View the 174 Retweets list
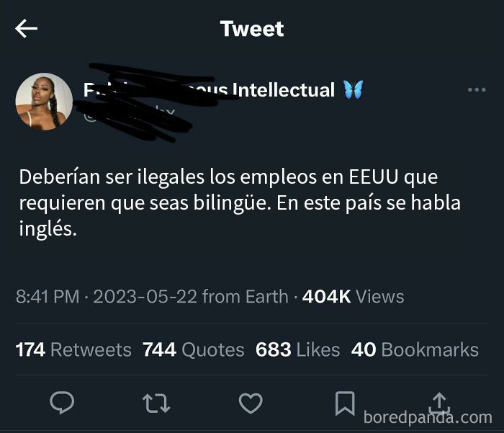The height and width of the screenshot is (433, 504). point(73,349)
